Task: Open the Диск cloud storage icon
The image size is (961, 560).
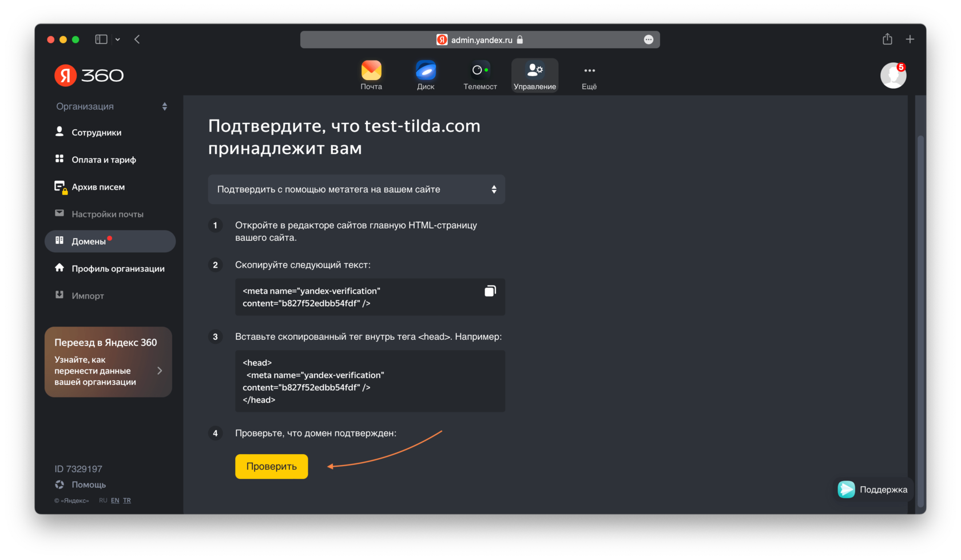Action: tap(426, 75)
